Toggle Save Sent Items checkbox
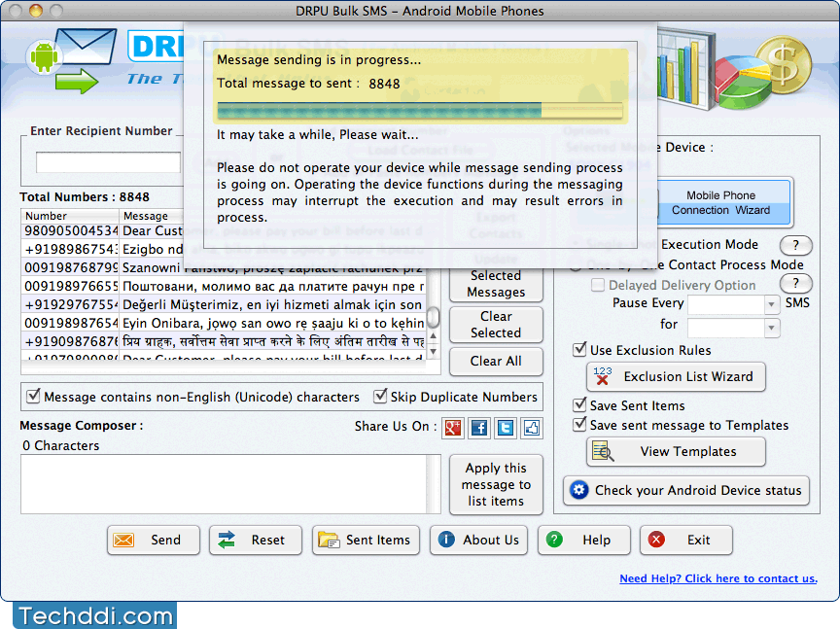This screenshot has width=840, height=629. [579, 404]
